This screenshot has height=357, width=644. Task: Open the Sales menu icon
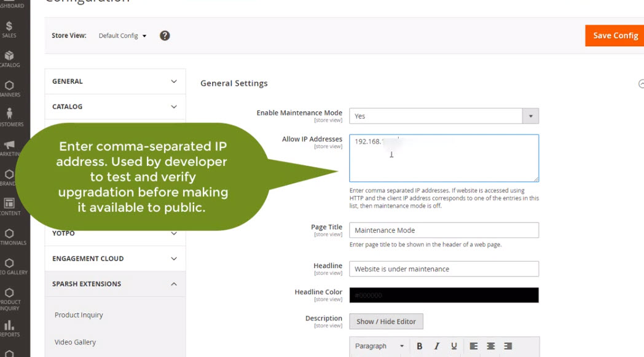click(9, 29)
